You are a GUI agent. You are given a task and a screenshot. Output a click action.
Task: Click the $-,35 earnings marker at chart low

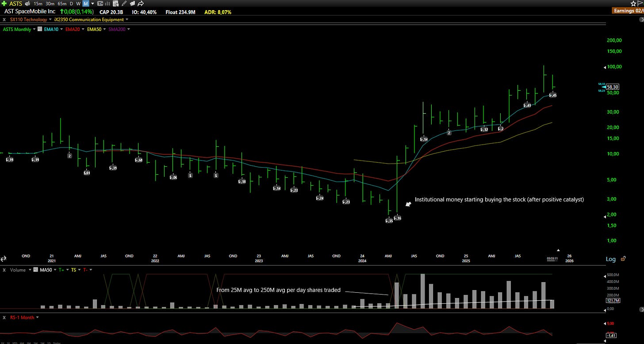(389, 220)
